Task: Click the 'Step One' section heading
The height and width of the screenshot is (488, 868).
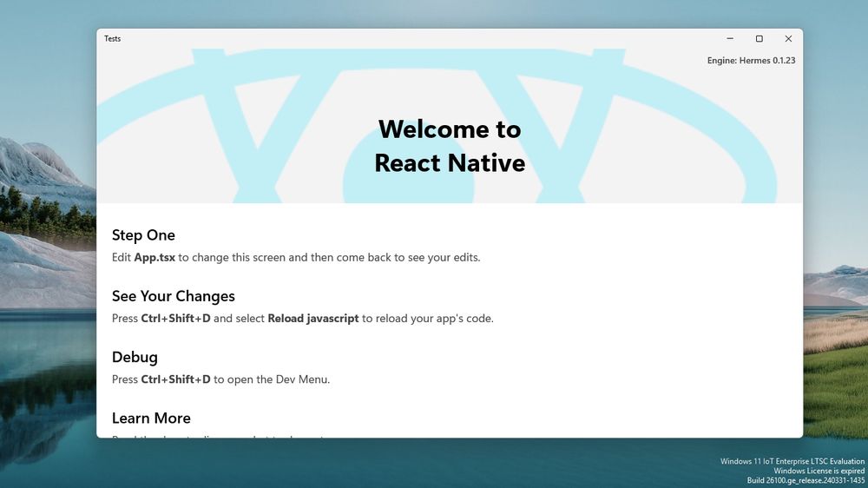Action: tap(143, 234)
